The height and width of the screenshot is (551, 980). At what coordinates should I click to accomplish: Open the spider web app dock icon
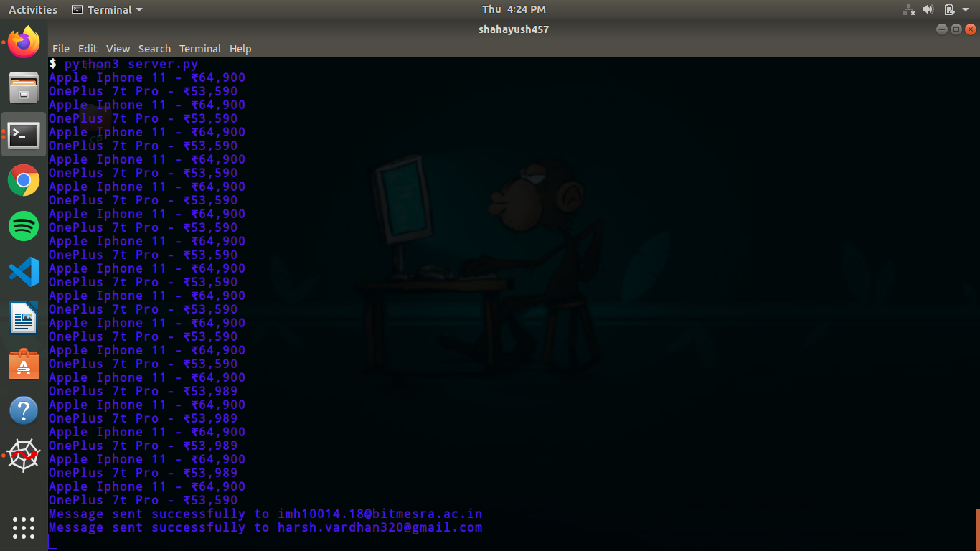tap(24, 456)
